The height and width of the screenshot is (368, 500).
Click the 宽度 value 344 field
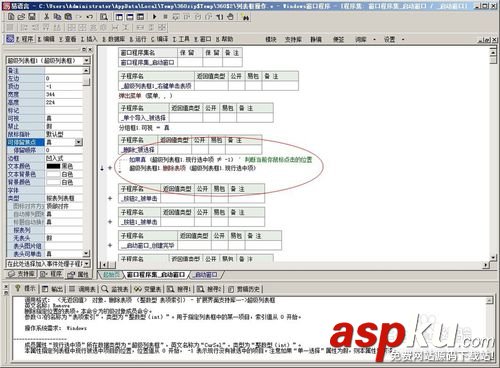tap(64, 94)
